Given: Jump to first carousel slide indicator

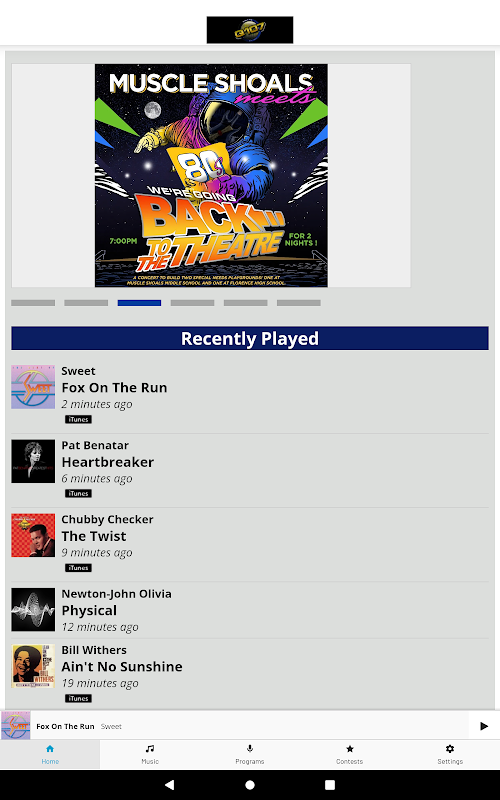Looking at the screenshot, I should click(x=33, y=303).
